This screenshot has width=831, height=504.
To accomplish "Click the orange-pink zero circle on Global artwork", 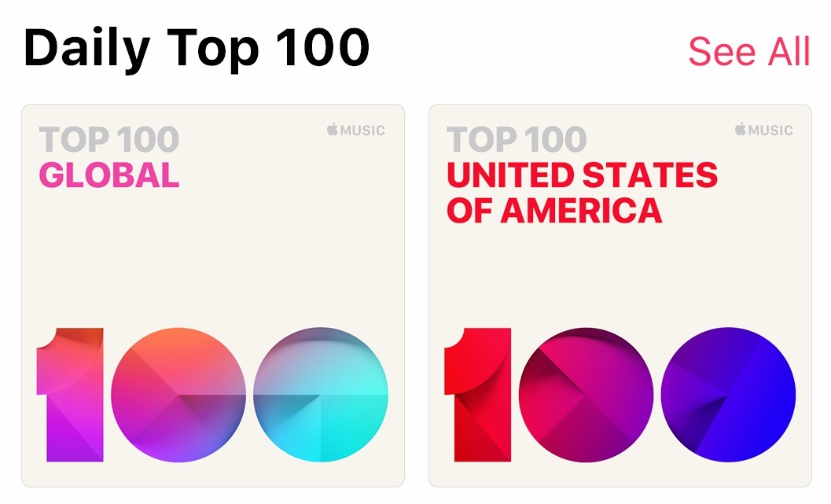I will 178,395.
